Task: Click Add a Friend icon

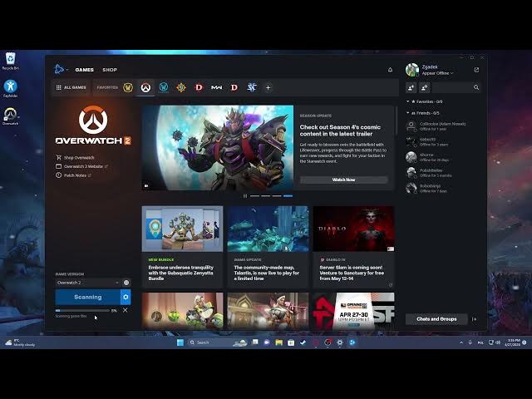Action: pos(411,87)
